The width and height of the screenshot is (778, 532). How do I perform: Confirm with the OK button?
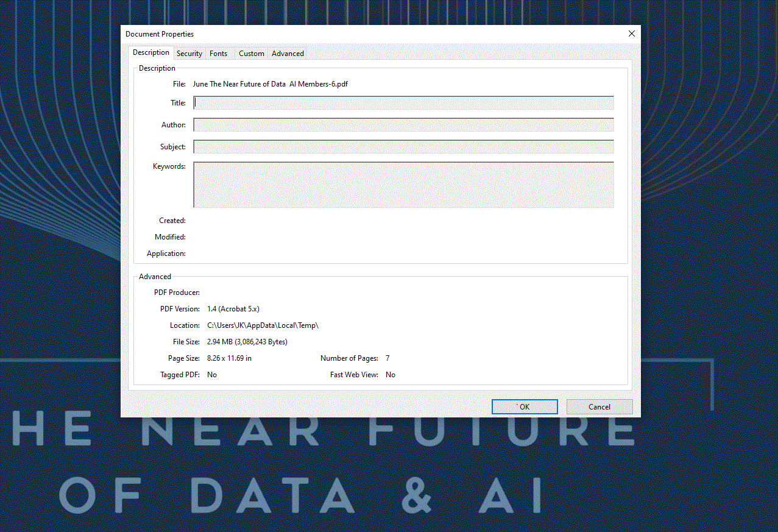(x=525, y=407)
